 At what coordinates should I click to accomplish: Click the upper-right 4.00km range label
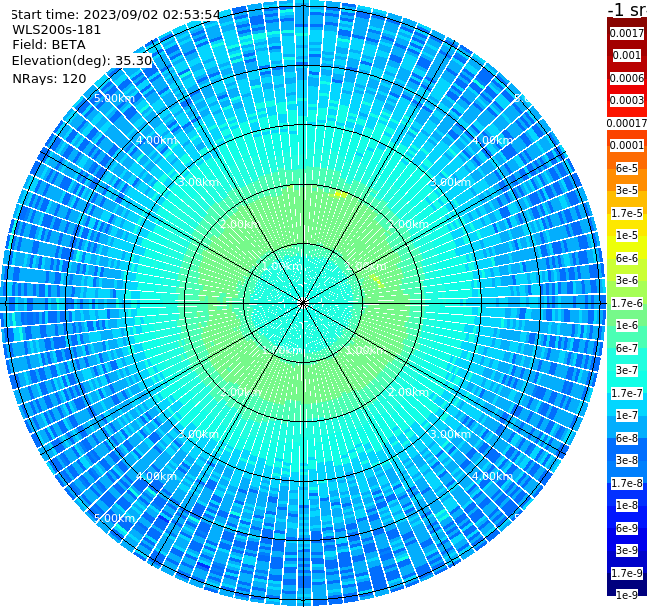[x=492, y=140]
